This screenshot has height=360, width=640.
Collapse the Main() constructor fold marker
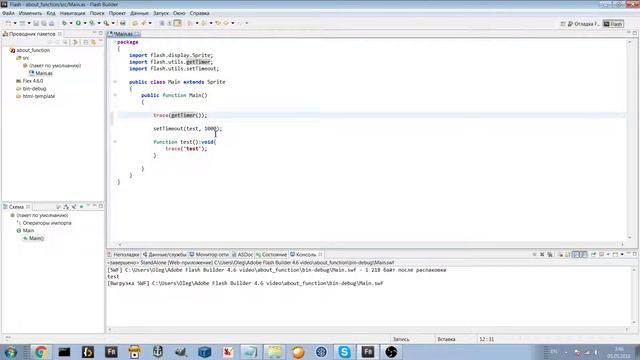click(115, 95)
